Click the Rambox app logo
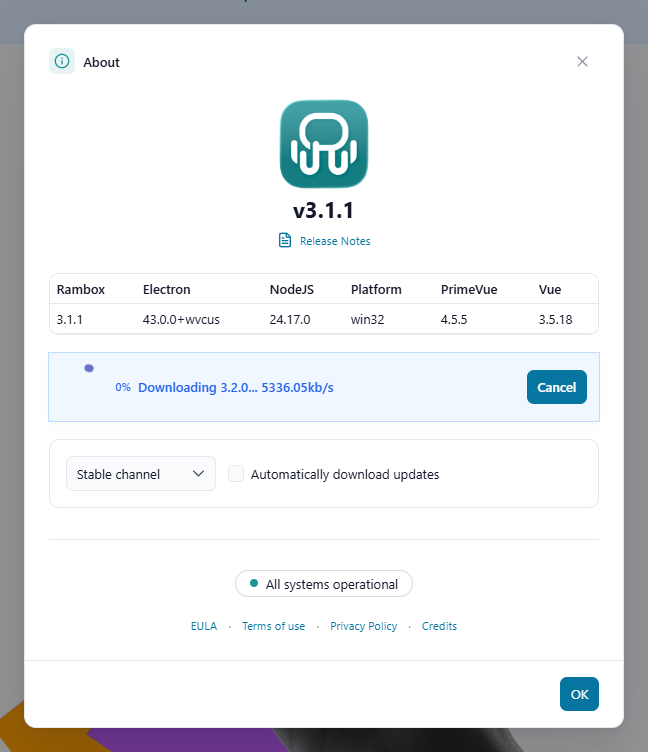 click(324, 144)
